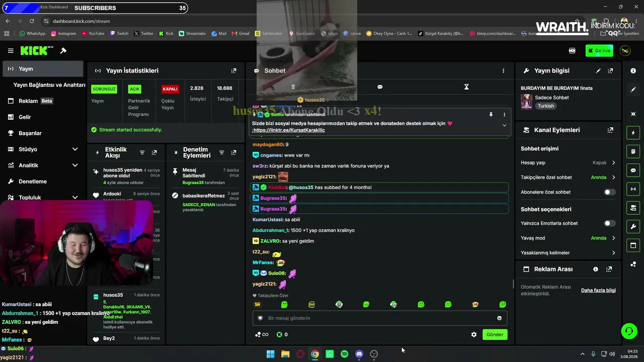Open Yavaş mod options chevron
The height and width of the screenshot is (362, 644).
613,238
